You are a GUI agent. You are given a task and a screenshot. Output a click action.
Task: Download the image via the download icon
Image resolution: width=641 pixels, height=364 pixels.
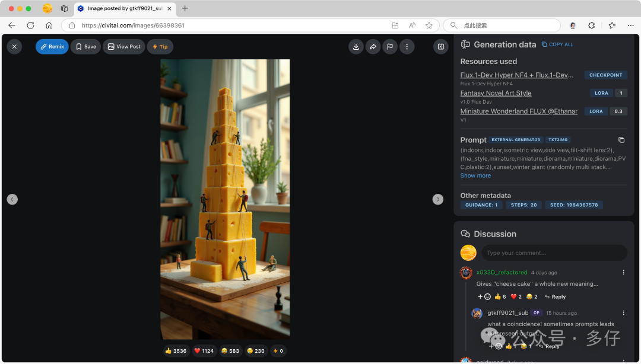click(356, 47)
